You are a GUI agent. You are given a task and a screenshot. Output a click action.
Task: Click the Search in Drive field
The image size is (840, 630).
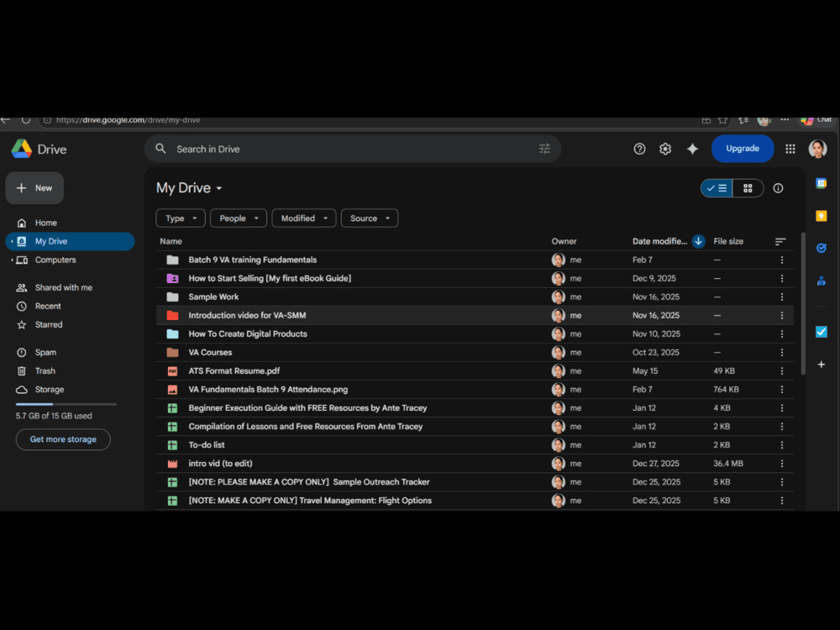(x=353, y=149)
